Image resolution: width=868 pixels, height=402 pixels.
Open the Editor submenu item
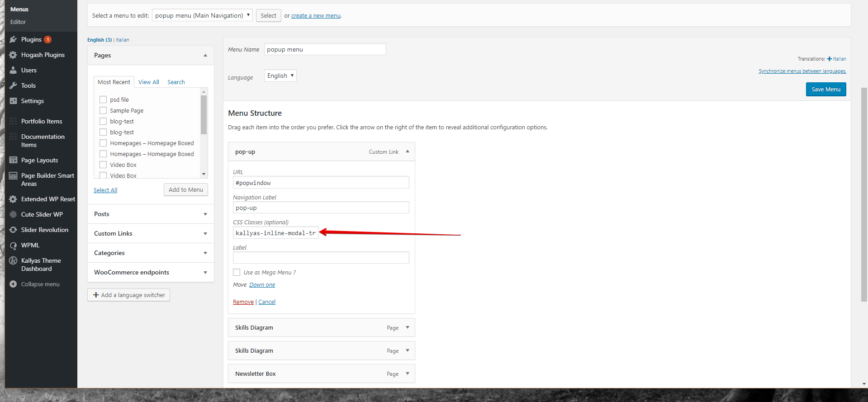point(18,22)
